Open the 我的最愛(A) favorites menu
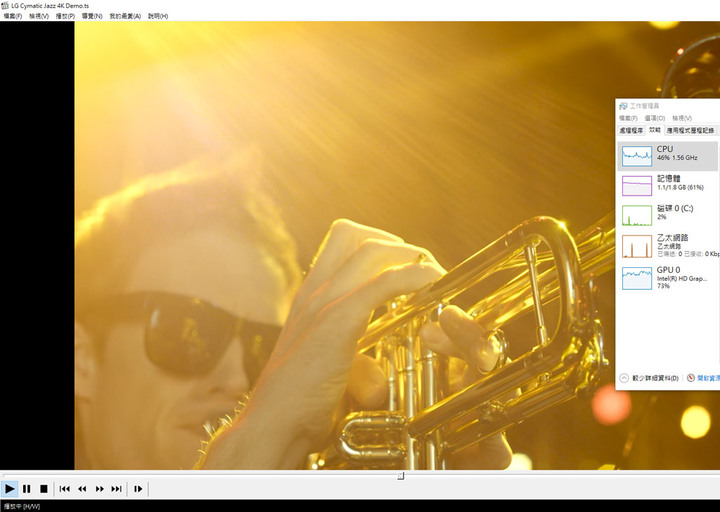Viewport: 720px width, 512px height. pyautogui.click(x=125, y=16)
